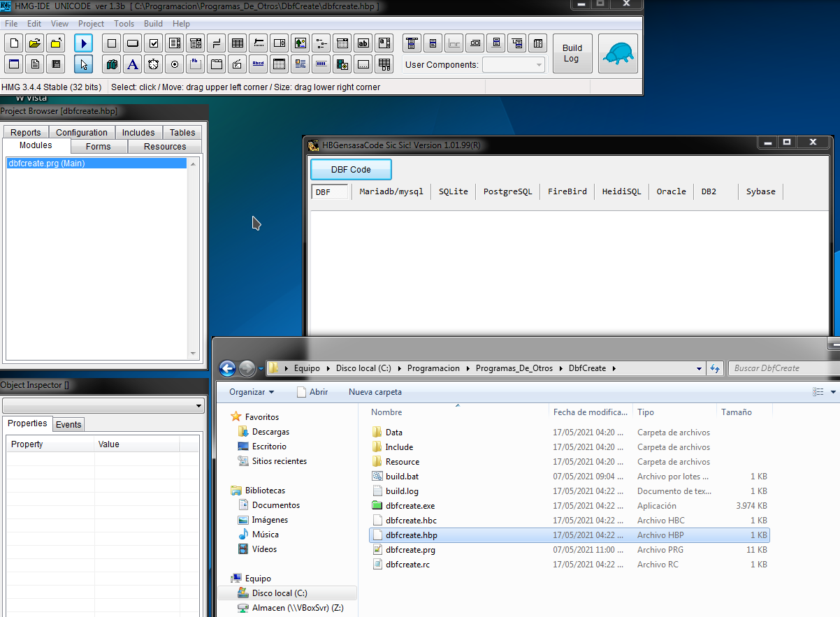Screen dimensions: 840x617
Task: Switch to the SQLite tab in HBGensasaCode
Action: coord(453,191)
